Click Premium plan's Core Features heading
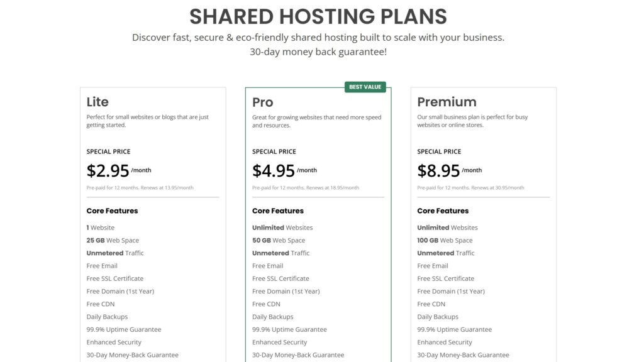This screenshot has height=362, width=644. pyautogui.click(x=443, y=211)
